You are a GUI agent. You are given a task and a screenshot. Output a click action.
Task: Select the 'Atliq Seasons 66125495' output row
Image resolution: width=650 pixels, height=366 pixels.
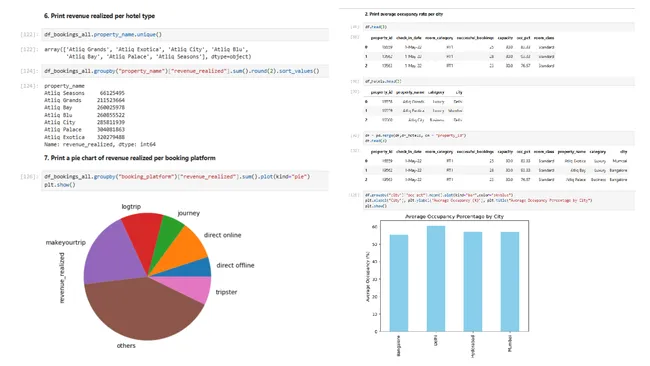tap(84, 93)
